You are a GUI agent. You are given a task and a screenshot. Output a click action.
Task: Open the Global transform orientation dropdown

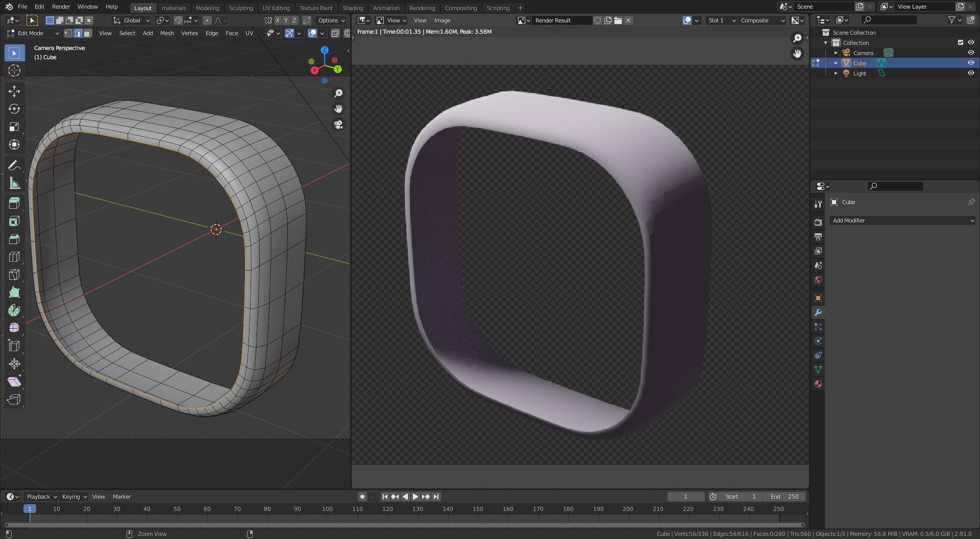(x=131, y=20)
